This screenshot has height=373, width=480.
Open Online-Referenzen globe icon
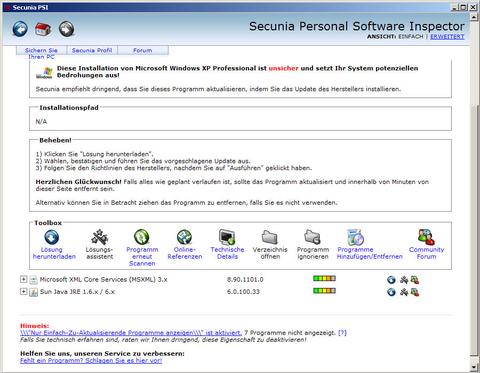coord(184,237)
